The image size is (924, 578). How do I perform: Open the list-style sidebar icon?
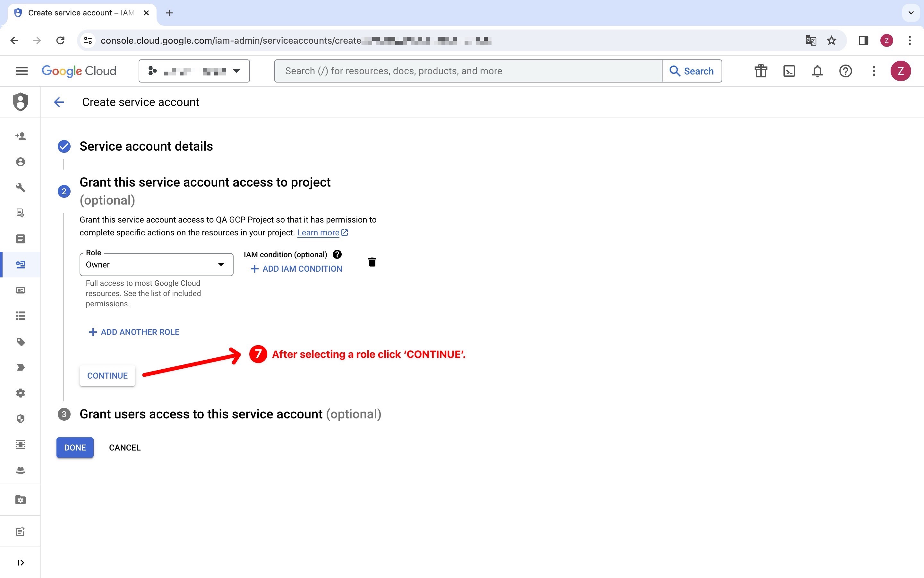[21, 316]
